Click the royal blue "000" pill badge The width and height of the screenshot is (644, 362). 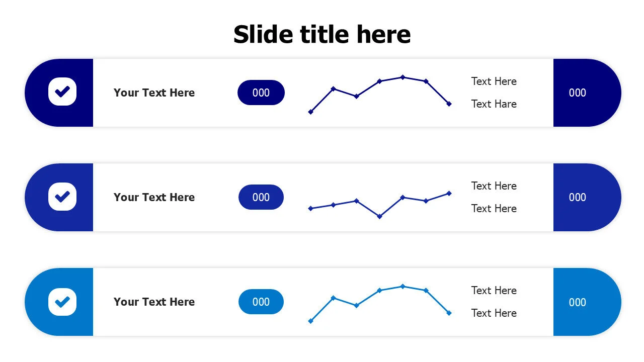click(261, 197)
